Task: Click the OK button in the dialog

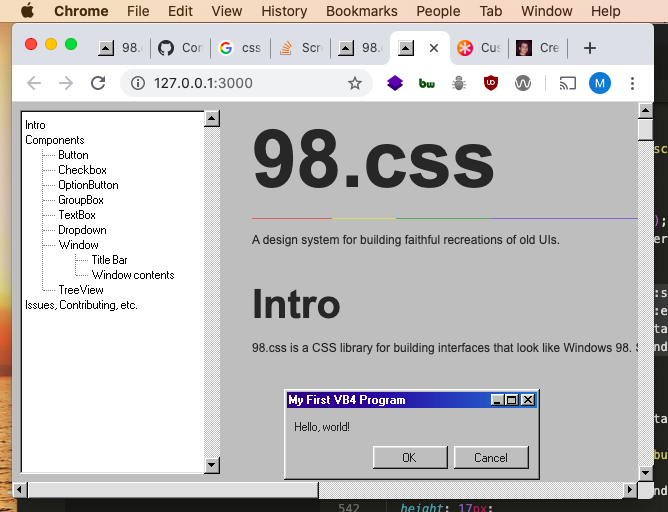Action: (410, 457)
